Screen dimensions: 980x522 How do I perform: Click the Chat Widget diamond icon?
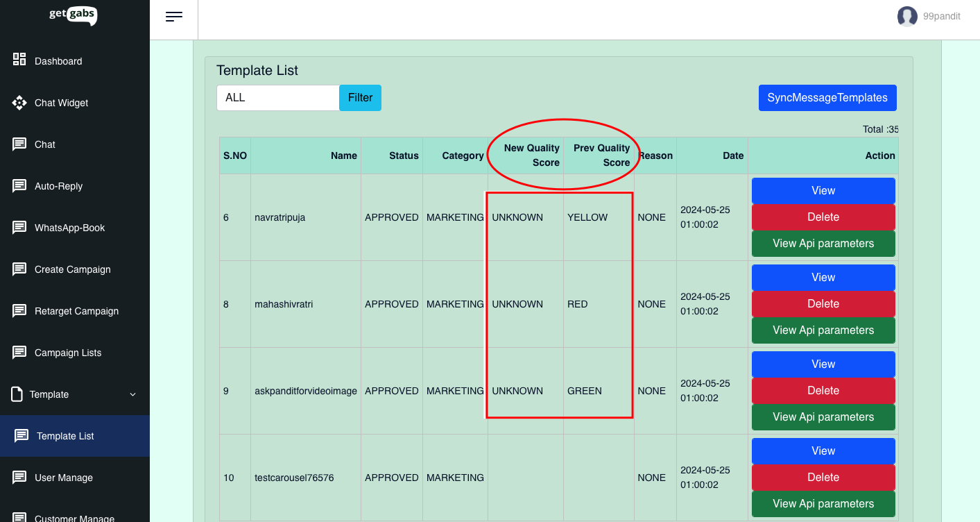[19, 103]
